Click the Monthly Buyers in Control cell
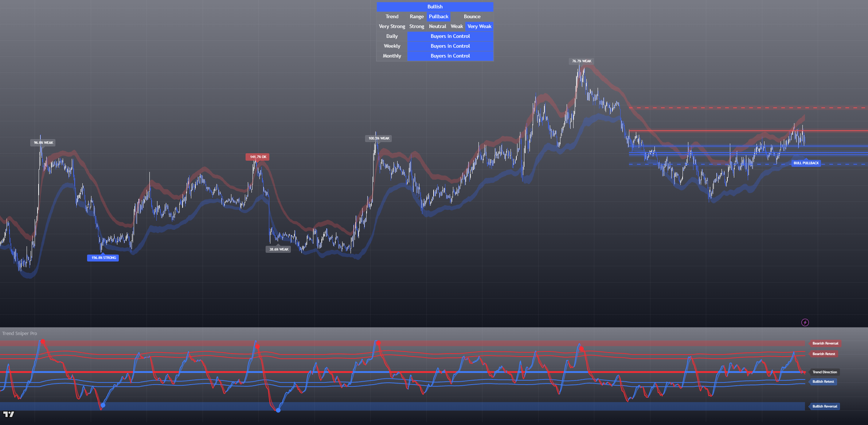This screenshot has width=868, height=425. [450, 56]
